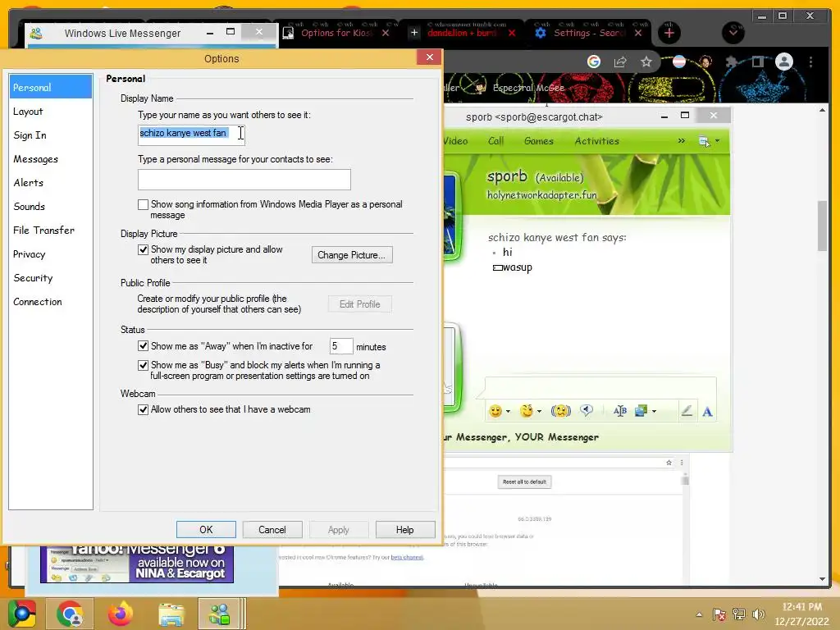Expand emoticon dropdown arrow in chat
This screenshot has height=630, width=840.
tap(508, 412)
